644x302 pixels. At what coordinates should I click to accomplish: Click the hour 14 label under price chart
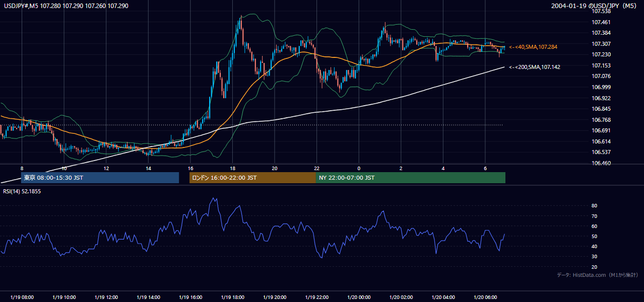(x=148, y=168)
